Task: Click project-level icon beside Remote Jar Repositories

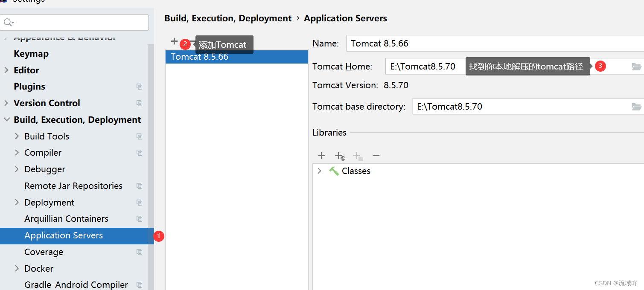Action: click(139, 186)
